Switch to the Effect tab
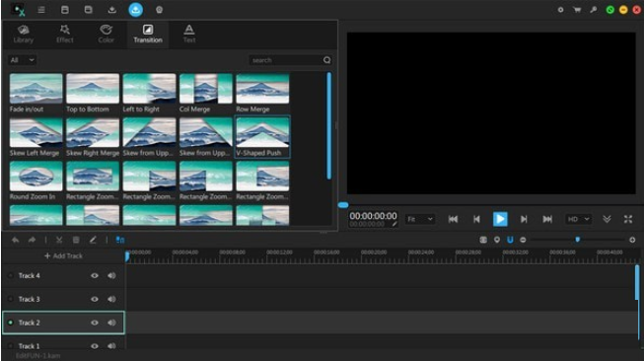644x361 pixels. (65, 35)
